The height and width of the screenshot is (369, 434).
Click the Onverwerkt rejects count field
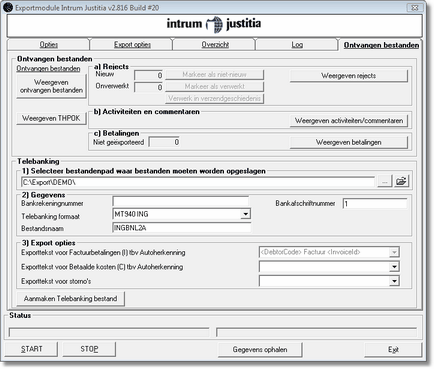[x=148, y=87]
